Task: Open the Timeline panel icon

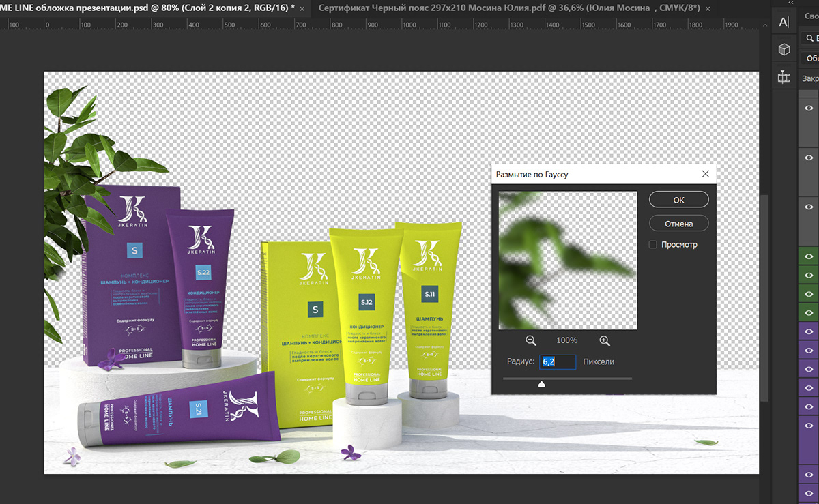Action: coord(784,77)
